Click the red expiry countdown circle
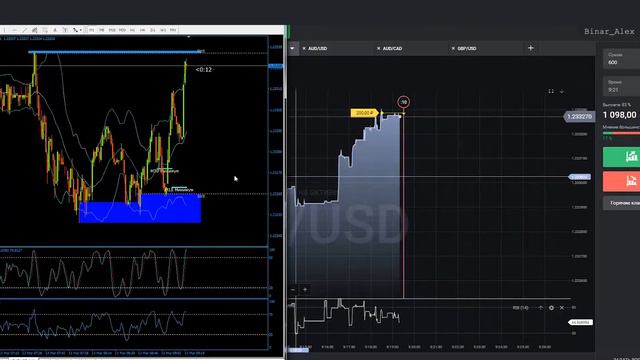The image size is (640, 360). (x=403, y=102)
